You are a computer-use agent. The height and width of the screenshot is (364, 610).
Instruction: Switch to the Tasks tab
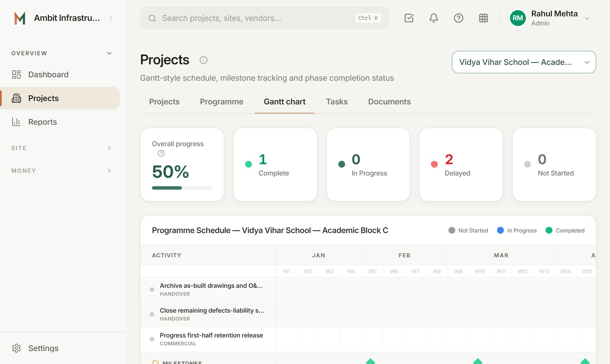tap(337, 102)
